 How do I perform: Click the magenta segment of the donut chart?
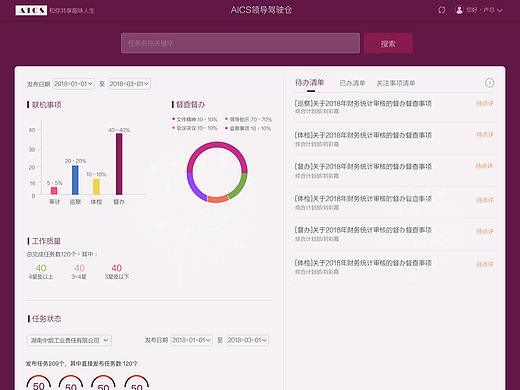click(217, 145)
